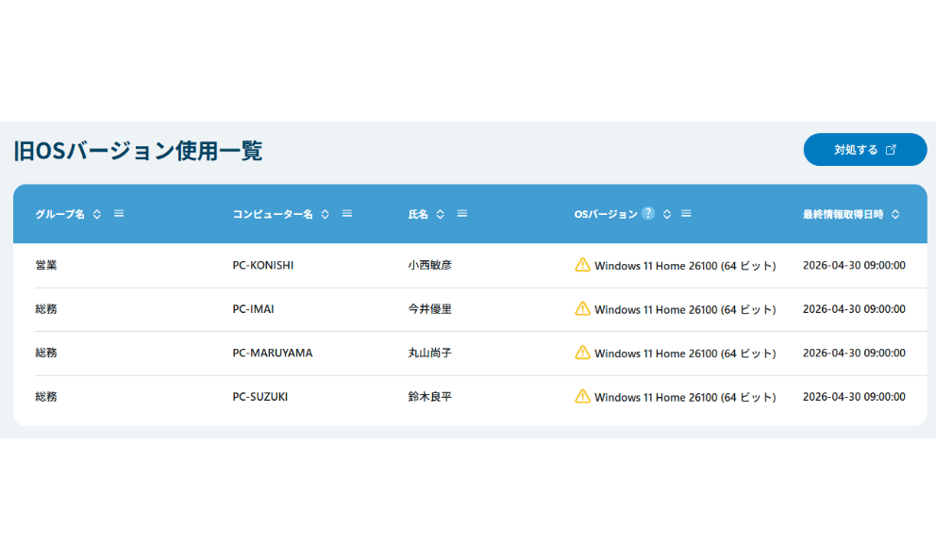Open OSバージョン column filter menu
Screen dimensions: 936x560
687,213
